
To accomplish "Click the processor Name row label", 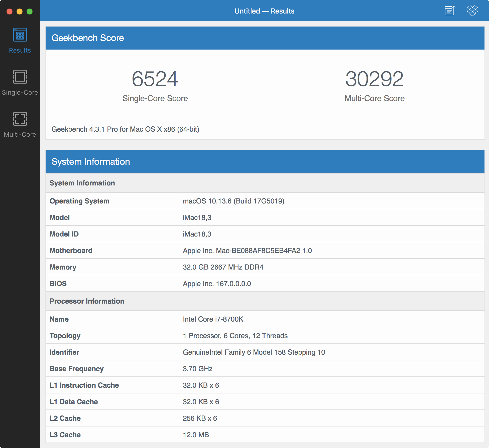I will (59, 319).
